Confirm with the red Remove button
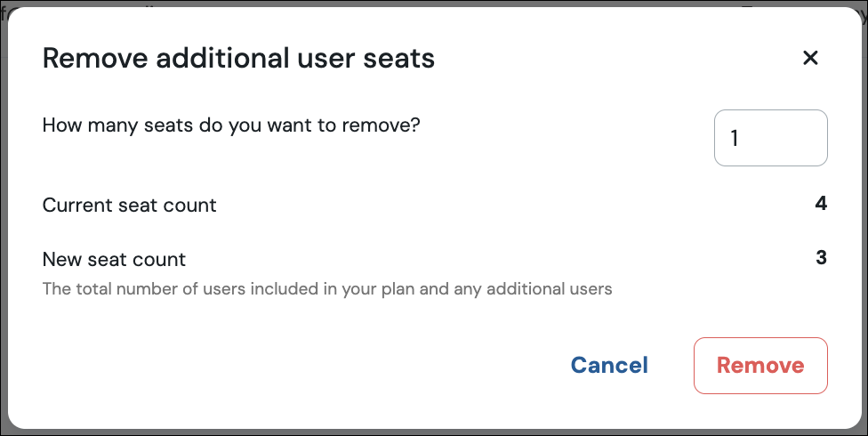Viewport: 868px width, 436px height. point(760,366)
